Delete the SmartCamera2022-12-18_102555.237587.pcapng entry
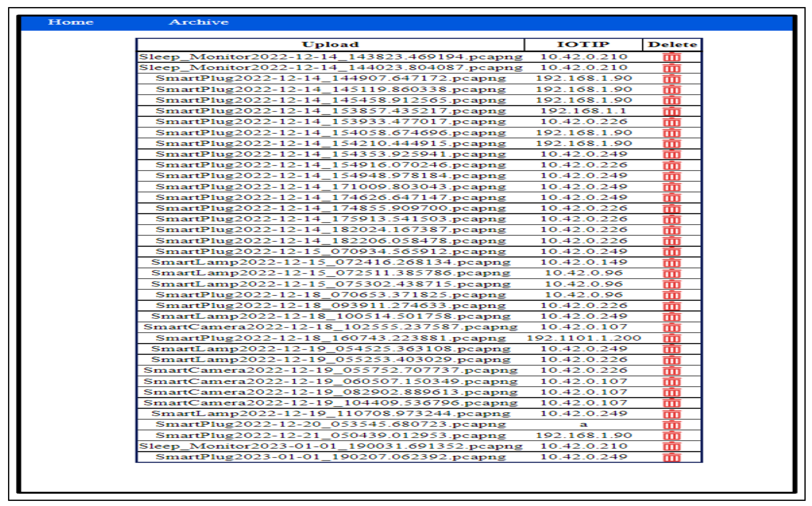Viewport: 812px width, 506px height. (671, 328)
